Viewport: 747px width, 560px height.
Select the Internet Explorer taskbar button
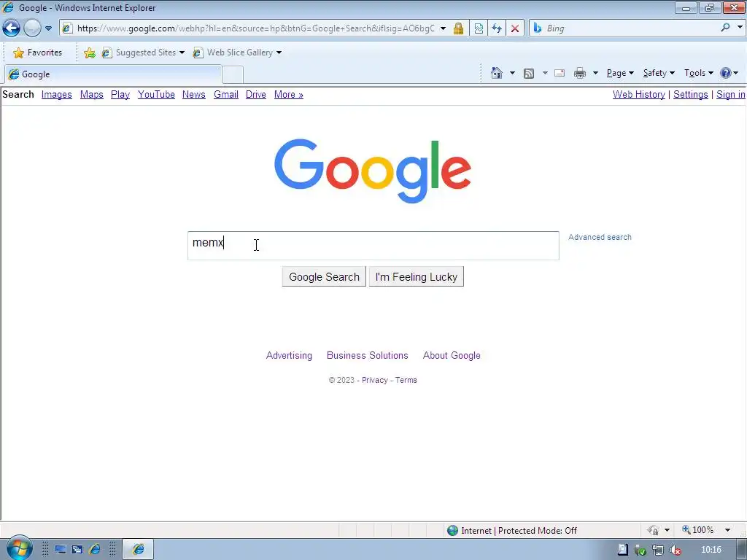pyautogui.click(x=138, y=549)
